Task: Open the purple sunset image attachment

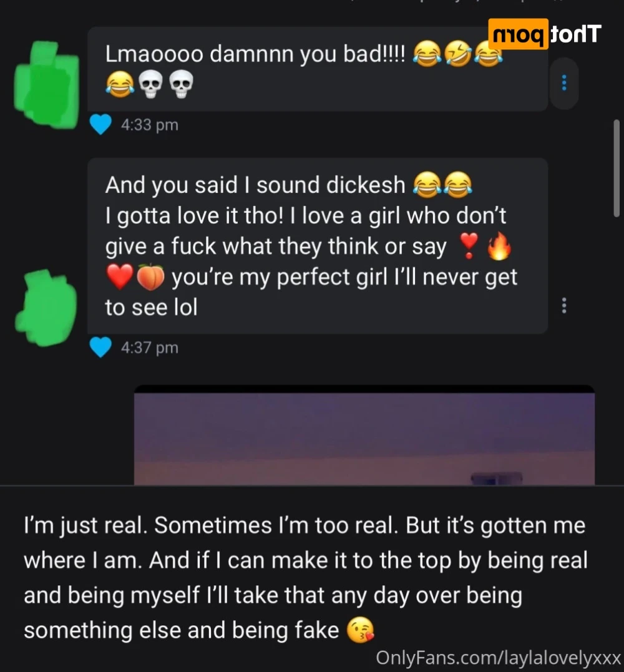Action: [x=364, y=435]
